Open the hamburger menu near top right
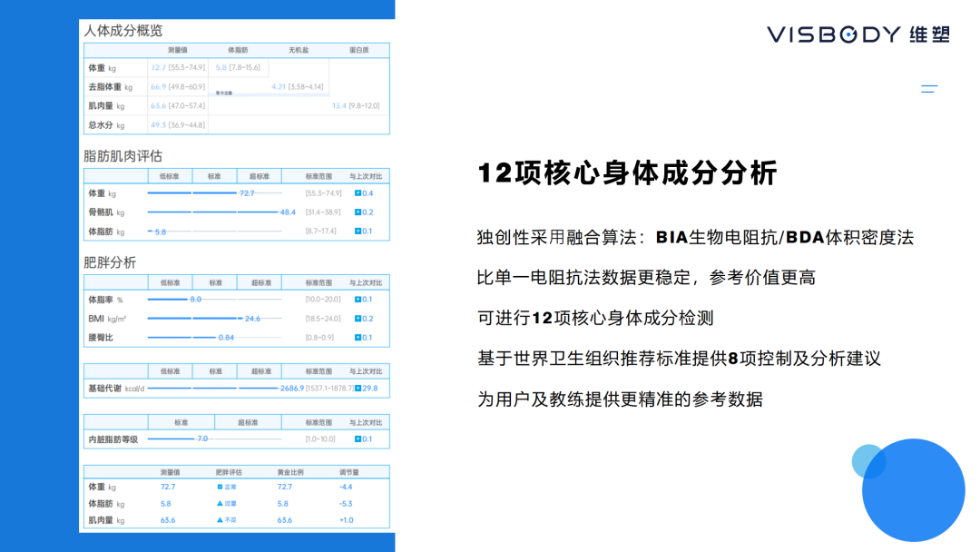The width and height of the screenshot is (980, 552). [x=927, y=88]
